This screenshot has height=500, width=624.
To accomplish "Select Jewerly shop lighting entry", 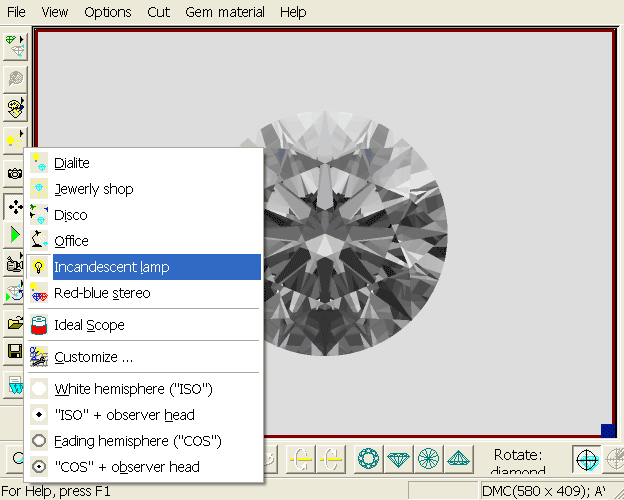I will [93, 189].
